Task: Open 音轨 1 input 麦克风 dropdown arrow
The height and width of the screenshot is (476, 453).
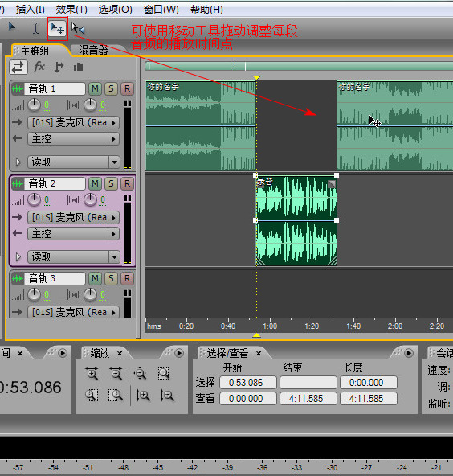Action: 114,123
